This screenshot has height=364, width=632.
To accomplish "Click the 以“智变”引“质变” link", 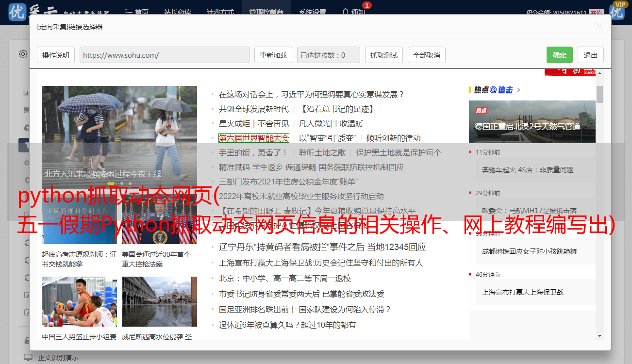I will 328,138.
